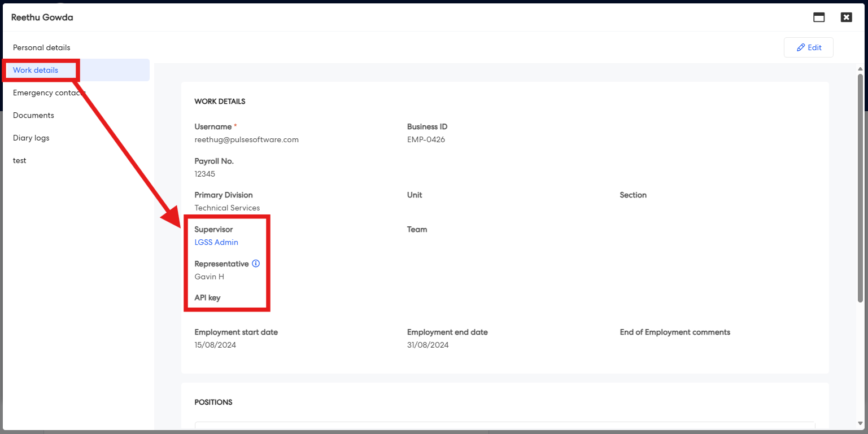Viewport: 868px width, 434px height.
Task: Click the employment start date 15/08/2024
Action: pos(215,345)
